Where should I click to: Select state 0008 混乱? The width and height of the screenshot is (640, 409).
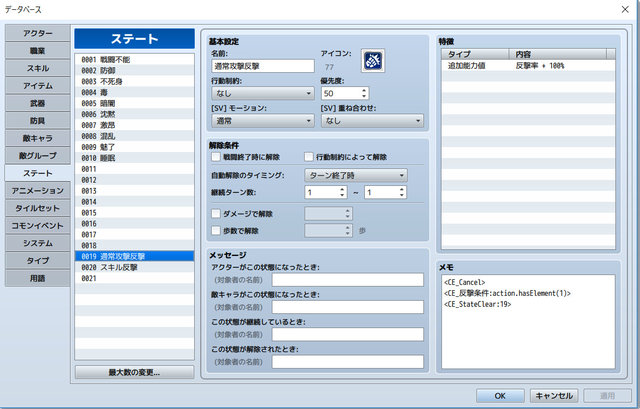point(134,136)
